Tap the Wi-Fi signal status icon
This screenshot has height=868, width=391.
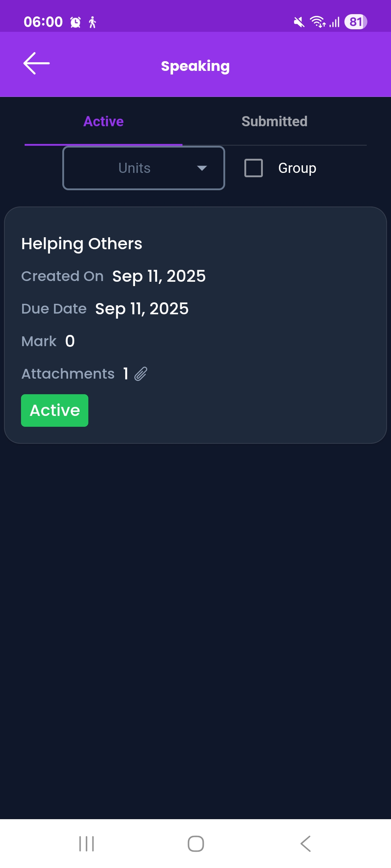click(x=318, y=22)
